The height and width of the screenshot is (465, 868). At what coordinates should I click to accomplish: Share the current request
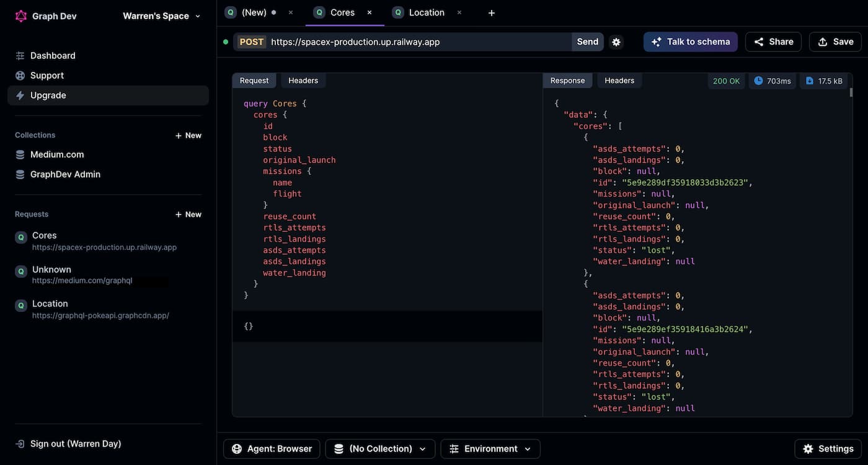pos(773,42)
